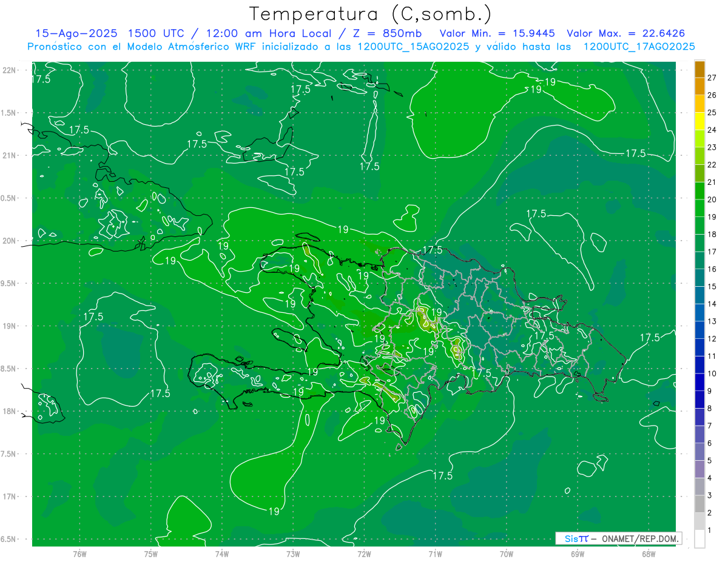Click the "18N" latitude axis label
Screen dimensions: 728x562
pyautogui.click(x=10, y=411)
